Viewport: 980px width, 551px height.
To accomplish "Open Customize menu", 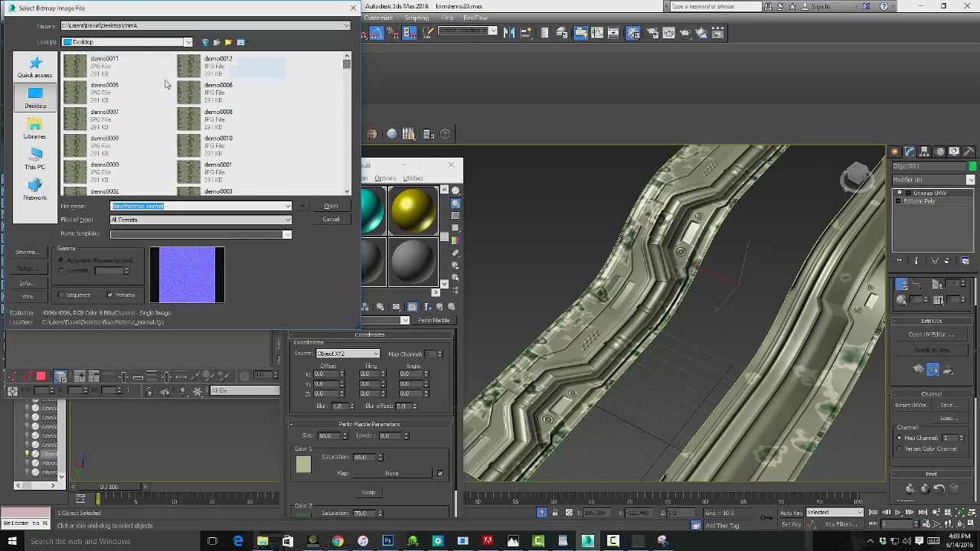I will click(x=378, y=18).
